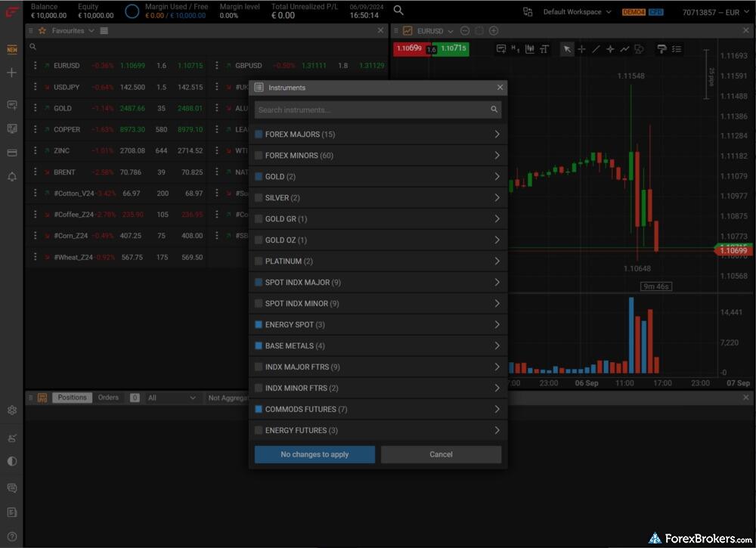Click the Cancel button in Instruments dialog
The width and height of the screenshot is (756, 548).
click(x=441, y=454)
